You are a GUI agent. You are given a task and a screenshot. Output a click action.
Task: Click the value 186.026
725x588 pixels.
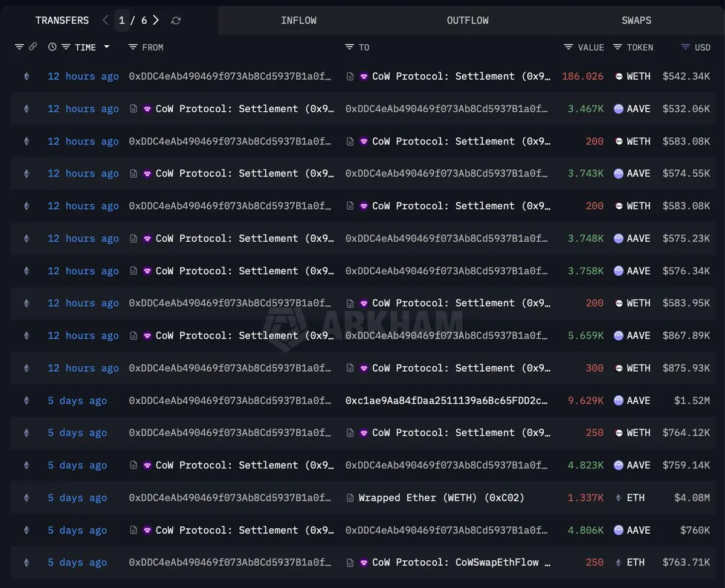click(x=582, y=76)
